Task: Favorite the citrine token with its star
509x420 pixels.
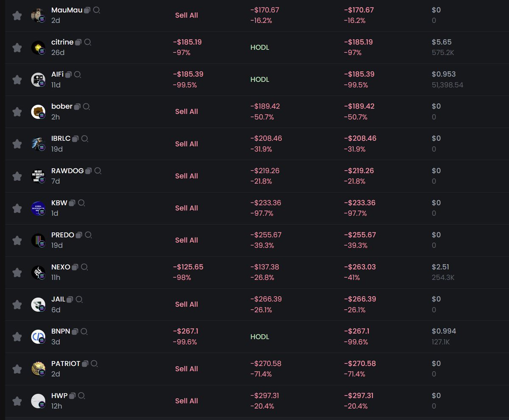Action: tap(17, 47)
